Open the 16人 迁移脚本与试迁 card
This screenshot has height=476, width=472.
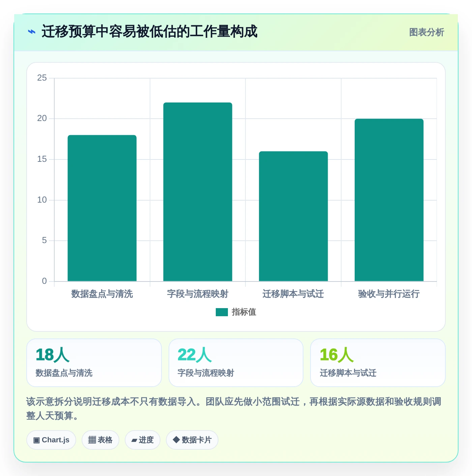pyautogui.click(x=378, y=363)
